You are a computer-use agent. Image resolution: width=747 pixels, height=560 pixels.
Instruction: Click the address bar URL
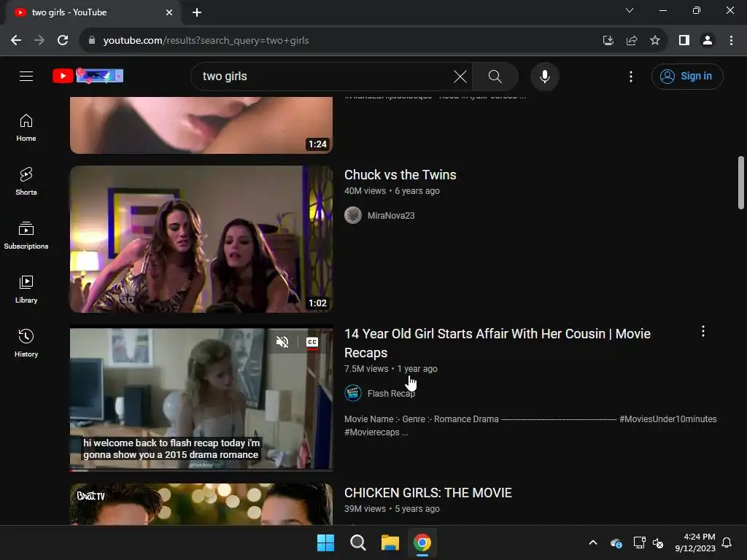pos(206,41)
